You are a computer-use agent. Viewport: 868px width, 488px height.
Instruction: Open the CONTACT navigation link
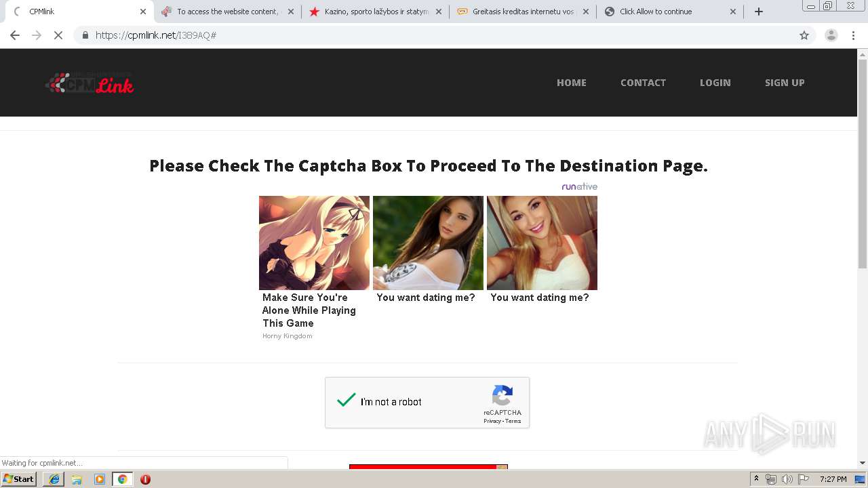(643, 83)
